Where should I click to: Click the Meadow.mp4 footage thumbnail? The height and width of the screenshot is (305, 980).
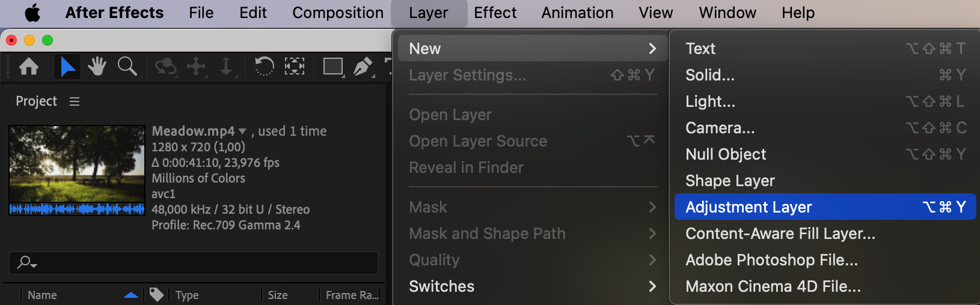click(77, 164)
